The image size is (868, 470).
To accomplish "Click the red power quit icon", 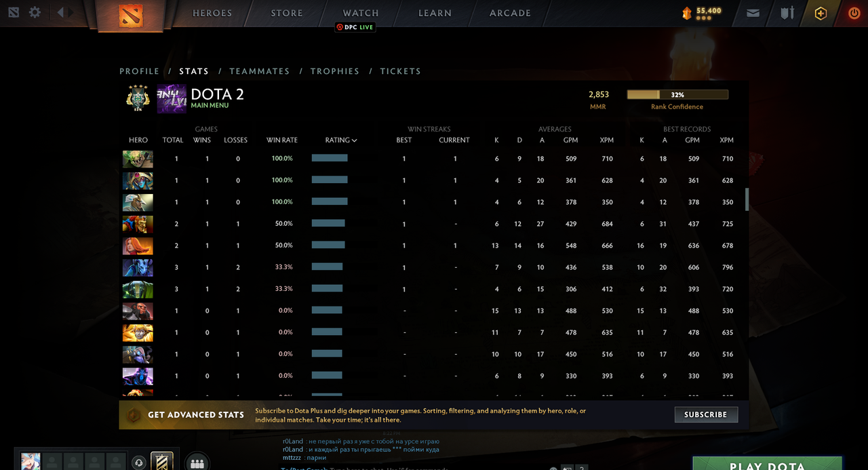I will click(x=854, y=13).
